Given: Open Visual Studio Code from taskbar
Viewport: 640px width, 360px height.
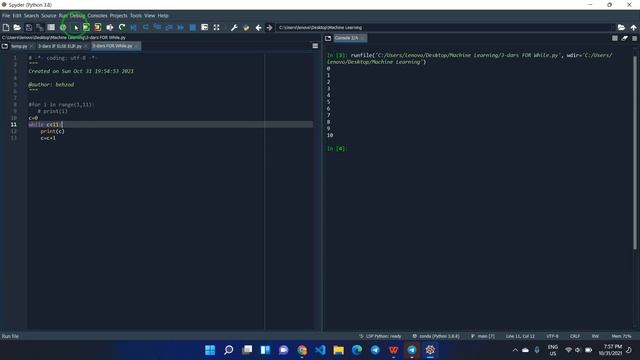Looking at the screenshot, I should [x=320, y=350].
